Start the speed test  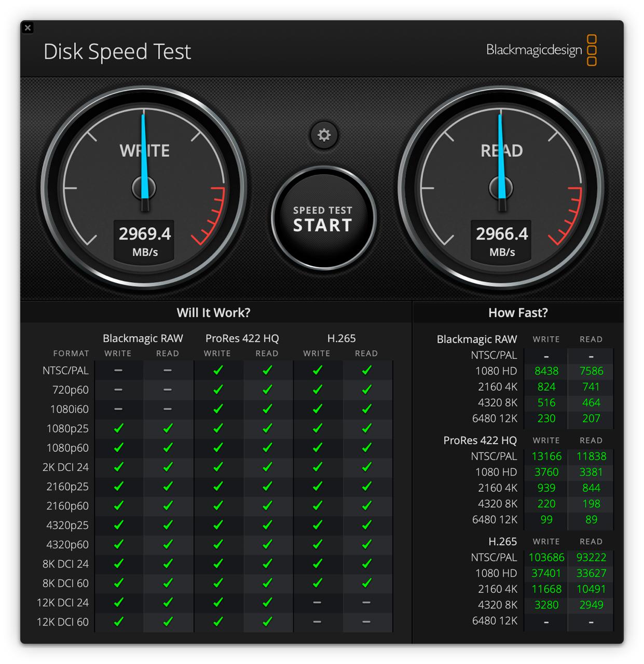[x=323, y=218]
